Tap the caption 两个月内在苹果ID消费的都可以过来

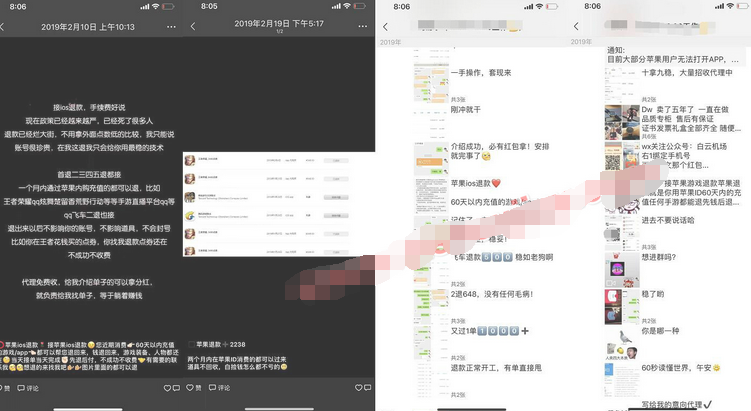(237, 359)
